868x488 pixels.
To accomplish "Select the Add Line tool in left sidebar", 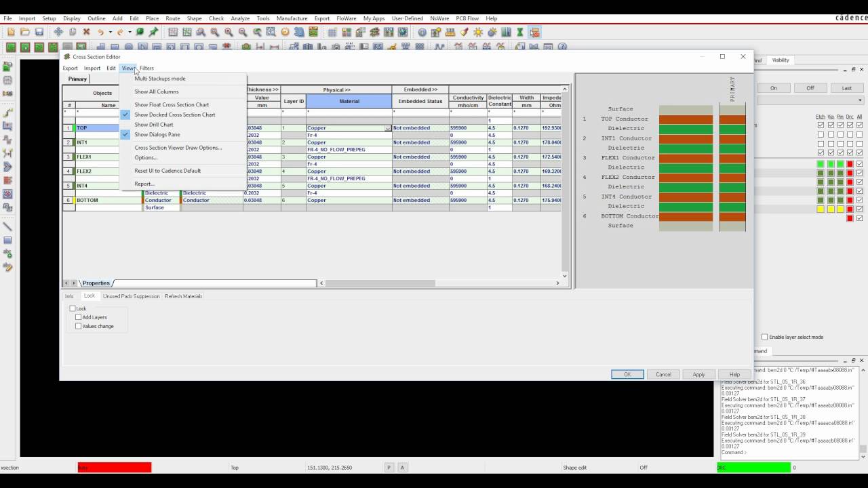I will [8, 226].
